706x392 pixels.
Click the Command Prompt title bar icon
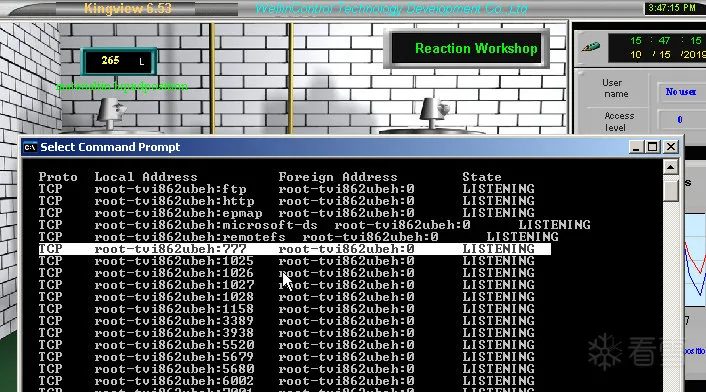tap(30, 147)
